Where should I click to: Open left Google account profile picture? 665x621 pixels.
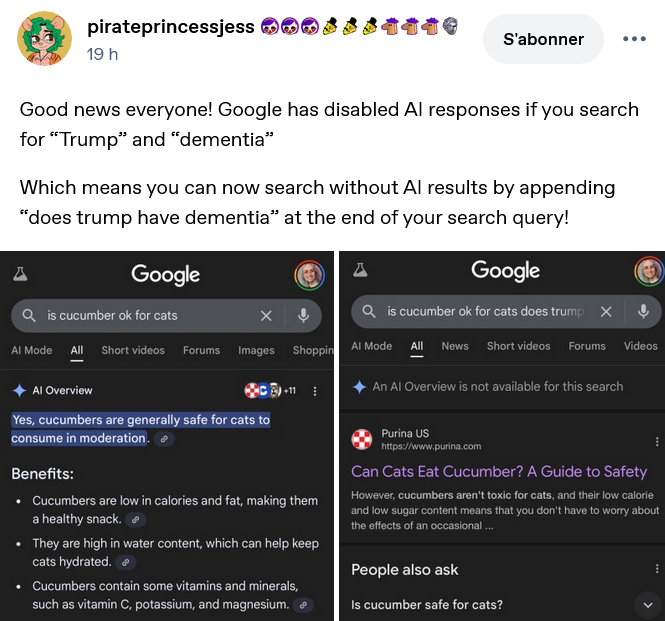[309, 274]
